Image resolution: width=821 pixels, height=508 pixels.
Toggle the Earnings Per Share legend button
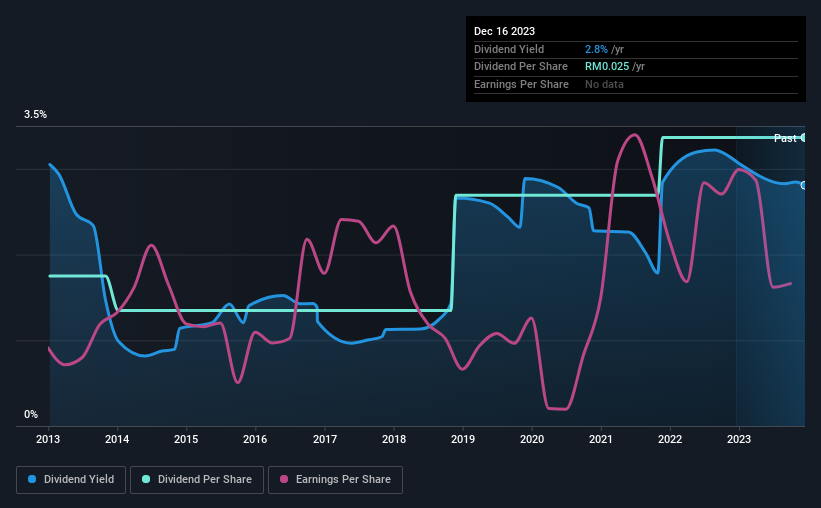335,480
